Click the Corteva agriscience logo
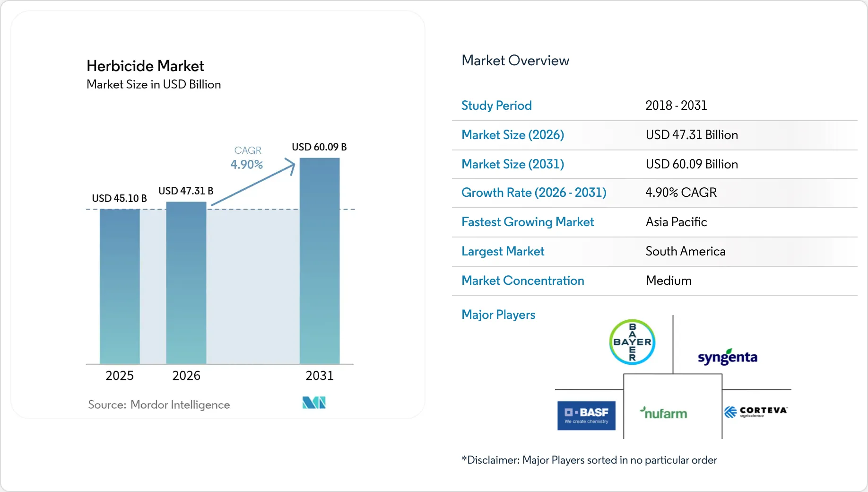Screen dimensions: 868x492 point(755,412)
